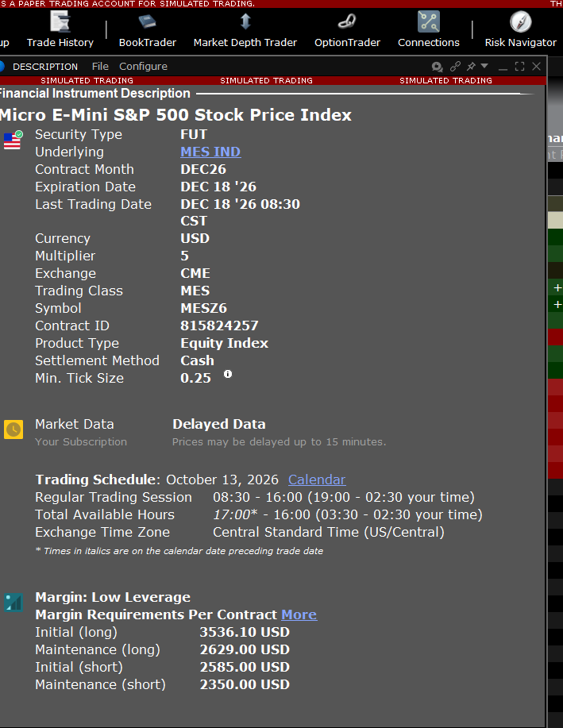
Task: Click the chat bubble icon in Description title bar
Action: [x=437, y=67]
